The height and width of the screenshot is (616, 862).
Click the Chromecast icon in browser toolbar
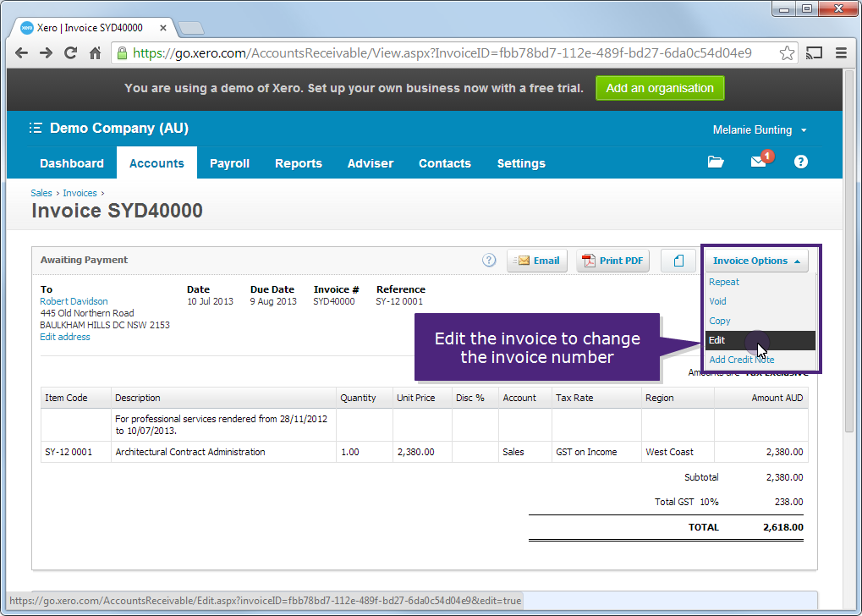pyautogui.click(x=813, y=52)
